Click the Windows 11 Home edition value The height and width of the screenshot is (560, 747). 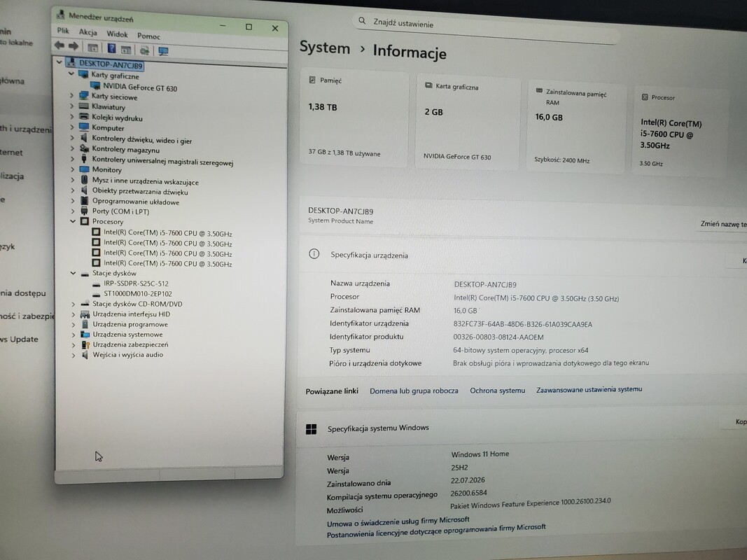click(x=480, y=454)
